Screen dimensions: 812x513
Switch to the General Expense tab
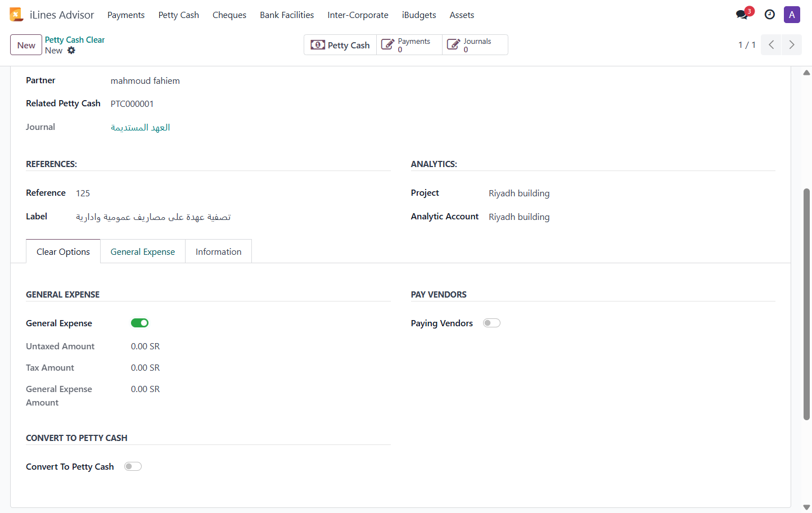tap(143, 251)
